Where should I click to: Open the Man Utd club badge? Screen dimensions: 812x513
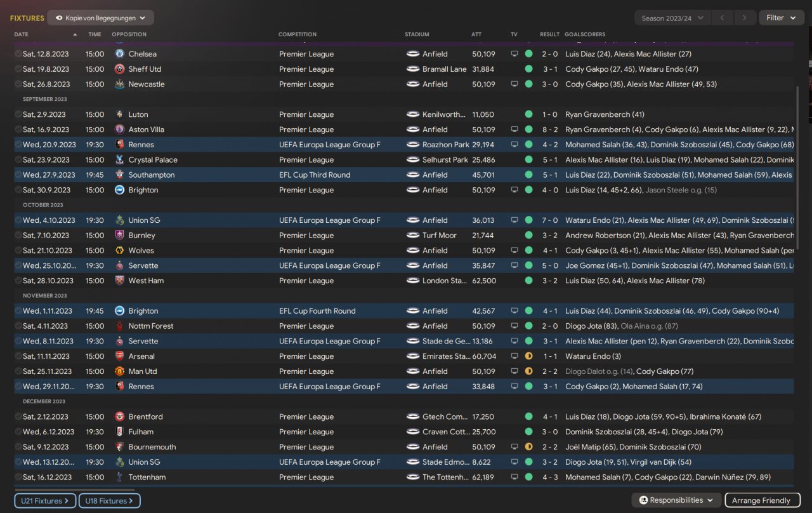[x=119, y=371]
